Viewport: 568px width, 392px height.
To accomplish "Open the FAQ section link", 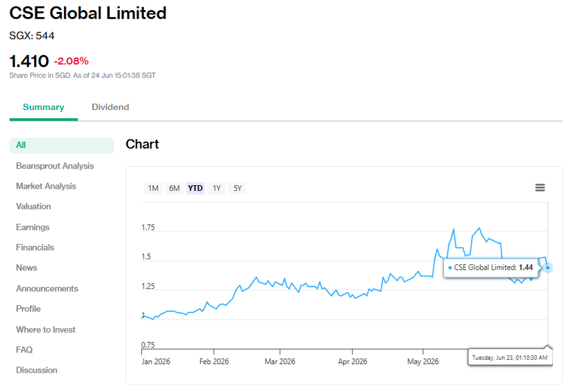I will (x=24, y=349).
